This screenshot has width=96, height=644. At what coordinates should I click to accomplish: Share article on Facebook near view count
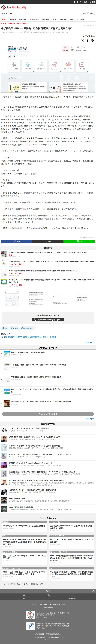88,41
